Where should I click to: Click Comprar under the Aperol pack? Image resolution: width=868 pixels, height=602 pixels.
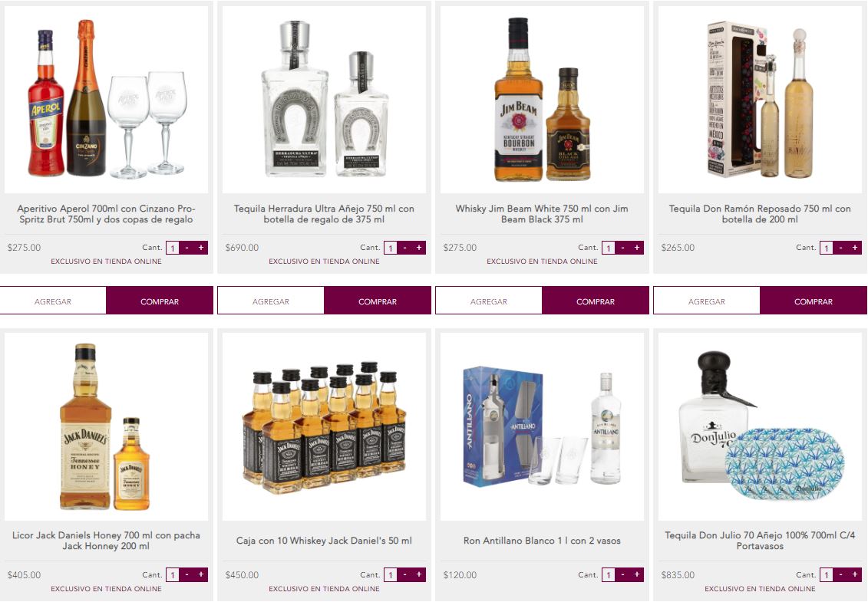tap(160, 301)
